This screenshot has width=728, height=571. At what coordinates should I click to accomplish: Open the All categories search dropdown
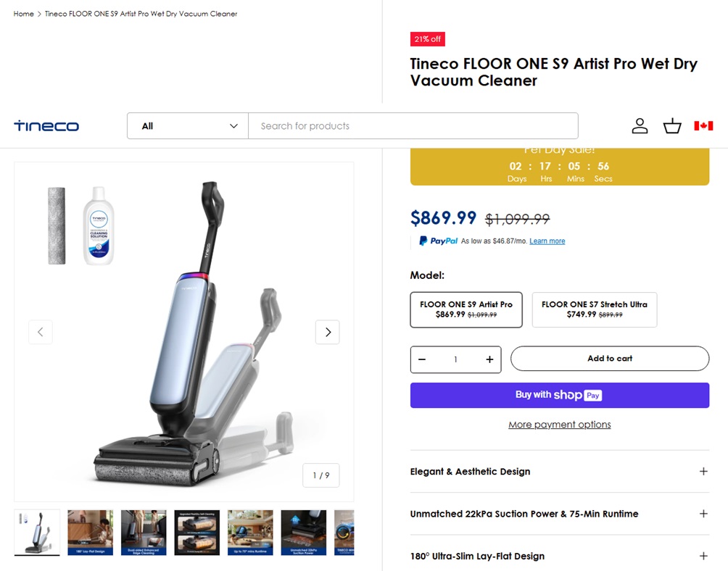[x=188, y=126]
